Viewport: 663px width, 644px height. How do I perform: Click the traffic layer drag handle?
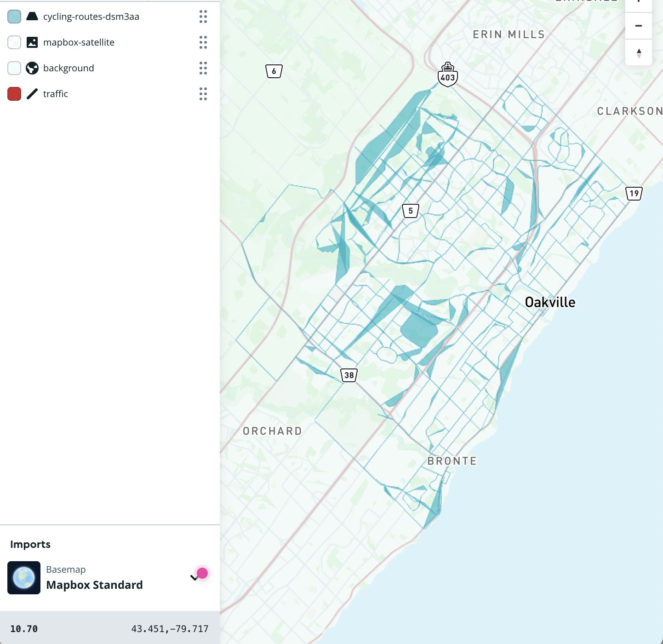(203, 94)
